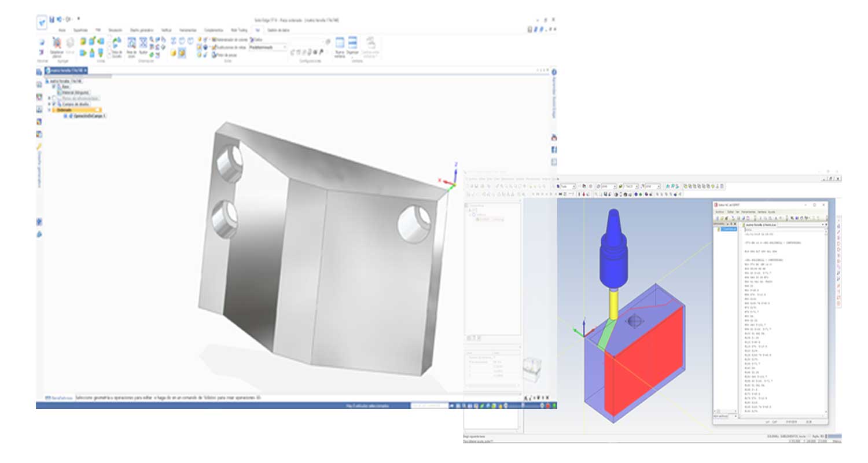Image resolution: width=868 pixels, height=463 pixels.
Task: Select the Desplazar planos tool
Action: 57,45
